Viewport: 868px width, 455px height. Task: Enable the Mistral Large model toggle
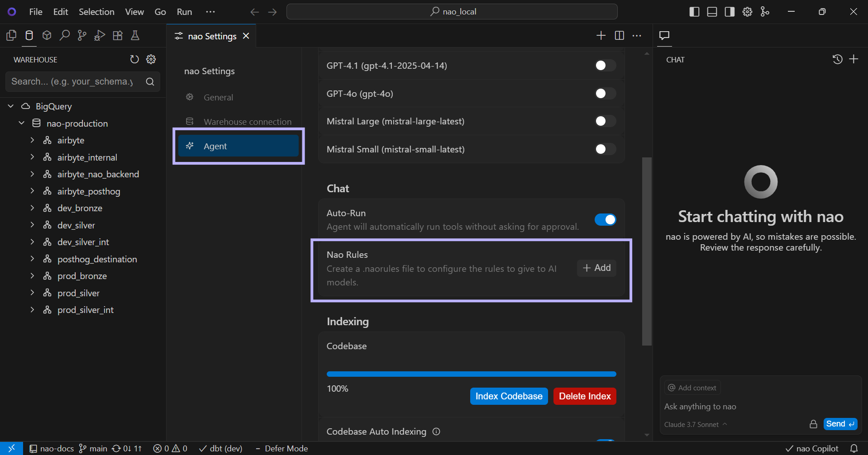click(605, 121)
